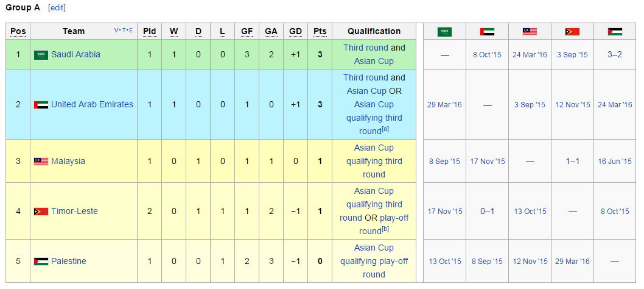Click the Palestine flag in column header

615,32
